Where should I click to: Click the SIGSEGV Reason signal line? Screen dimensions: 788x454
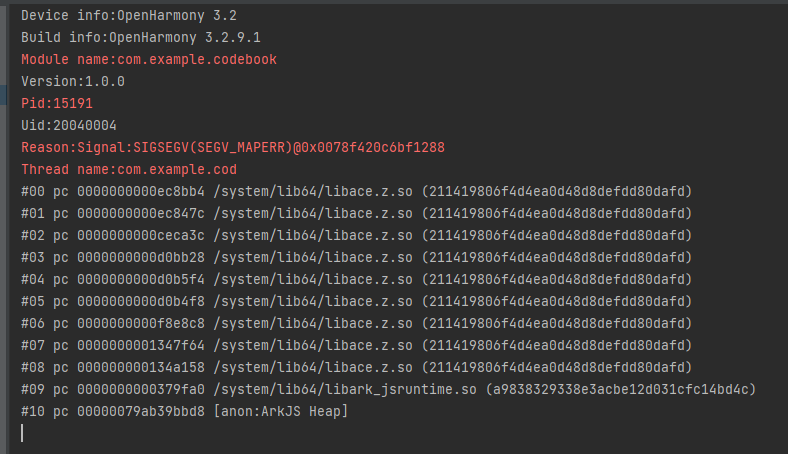click(x=233, y=148)
